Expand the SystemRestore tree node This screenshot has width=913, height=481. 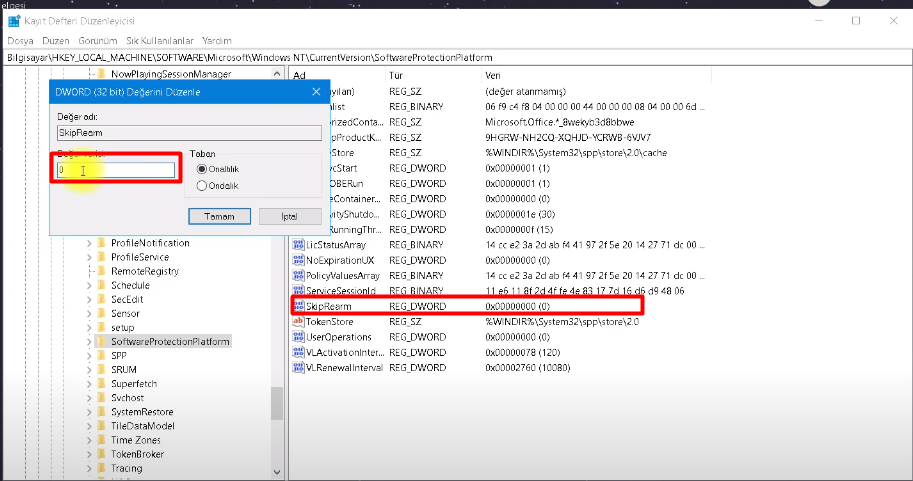point(89,412)
